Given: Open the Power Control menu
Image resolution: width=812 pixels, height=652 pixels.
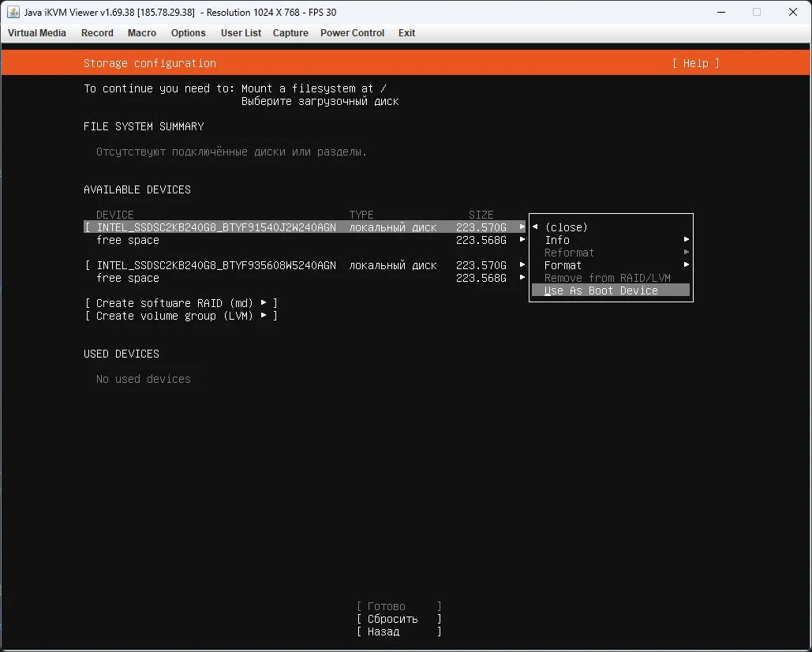Looking at the screenshot, I should coord(352,33).
